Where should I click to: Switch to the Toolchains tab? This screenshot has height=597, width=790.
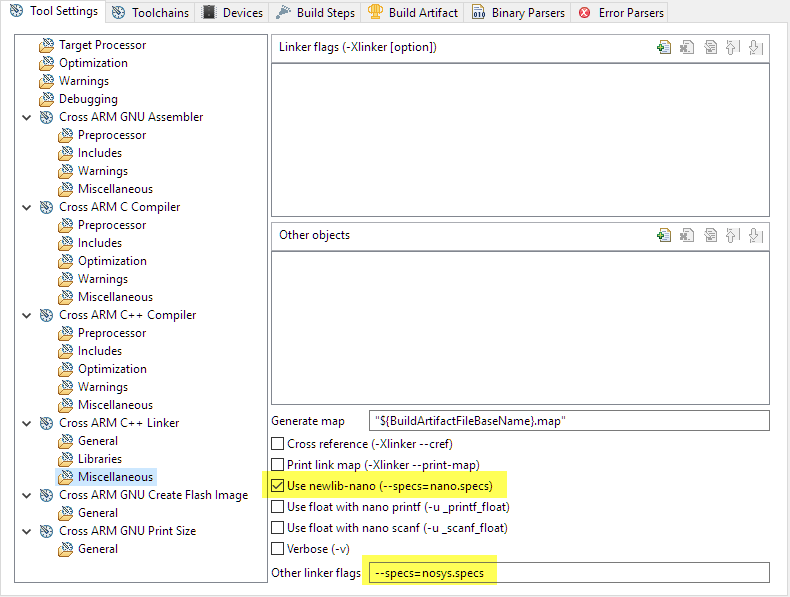pos(149,13)
